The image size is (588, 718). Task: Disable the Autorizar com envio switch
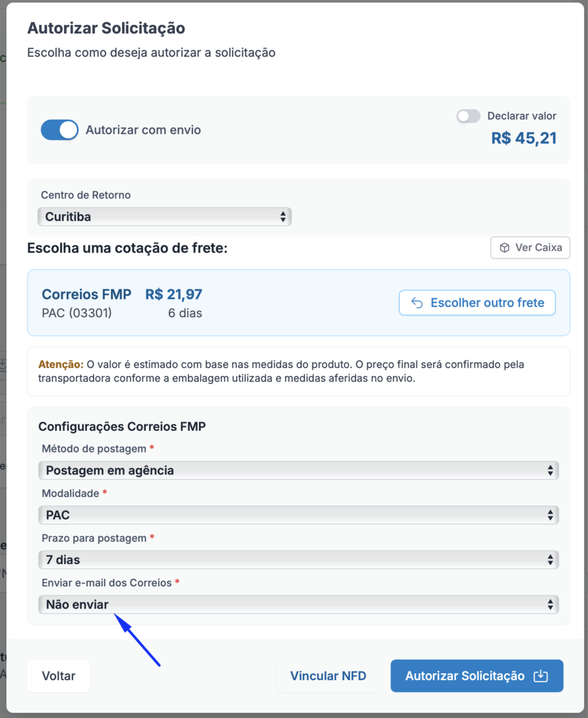point(60,130)
